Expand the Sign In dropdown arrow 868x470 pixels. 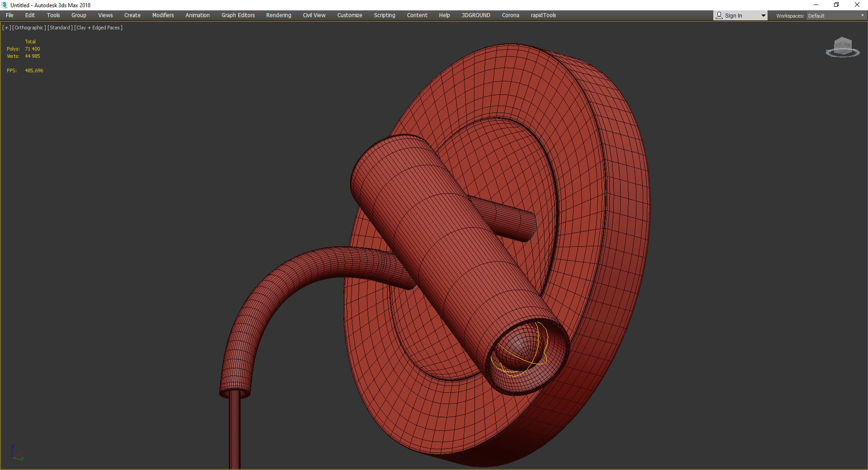pyautogui.click(x=763, y=15)
